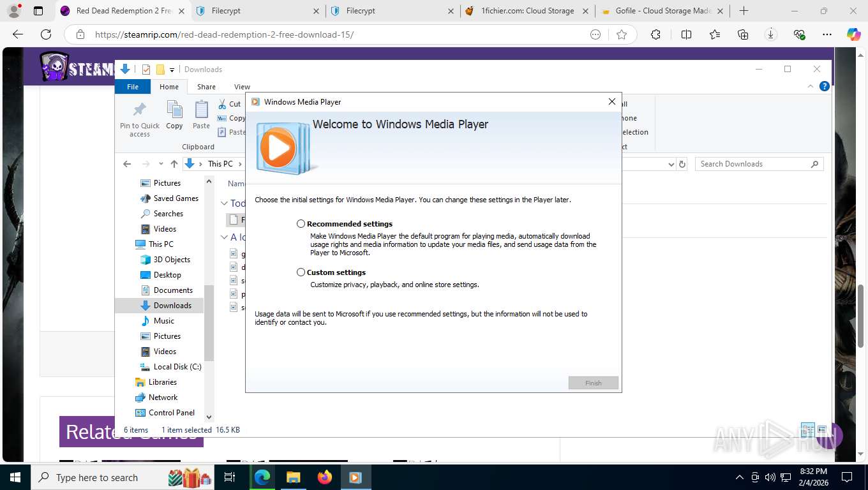Show hidden system tray icons
Viewport: 868px width, 490px height.
(x=740, y=477)
